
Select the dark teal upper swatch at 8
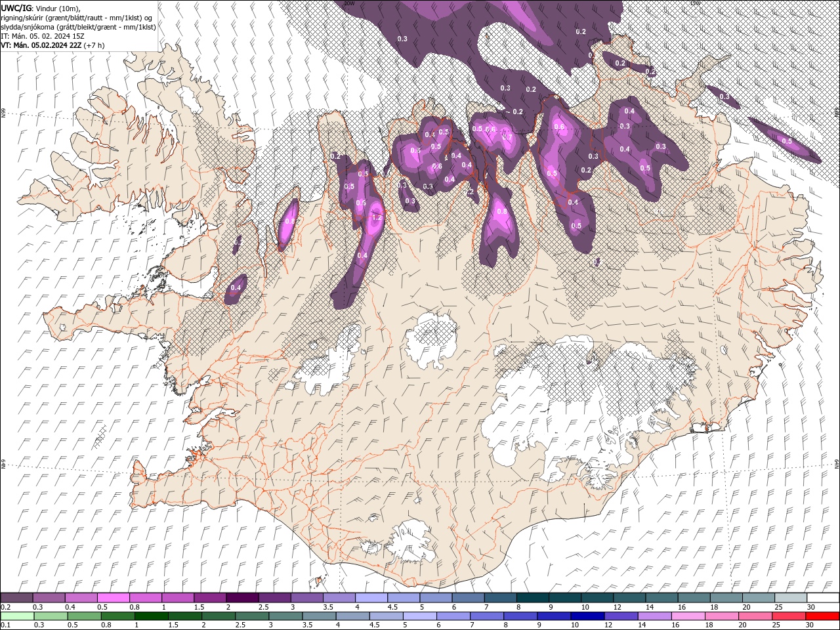click(532, 598)
